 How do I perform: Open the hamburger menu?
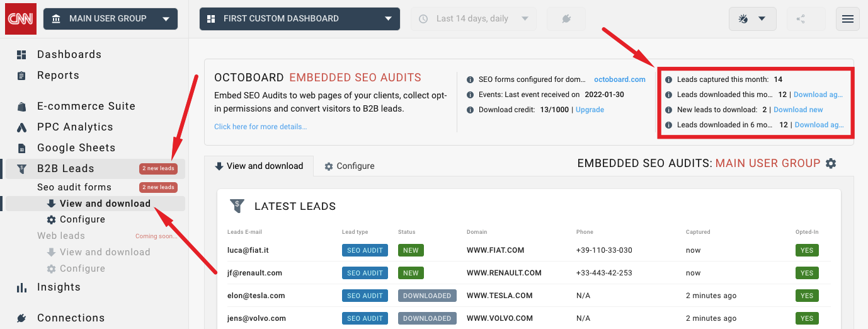(x=848, y=19)
